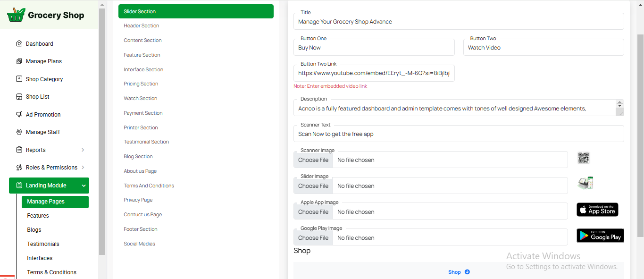This screenshot has height=279, width=644.
Task: Collapse the Landing Module menu
Action: tap(84, 186)
